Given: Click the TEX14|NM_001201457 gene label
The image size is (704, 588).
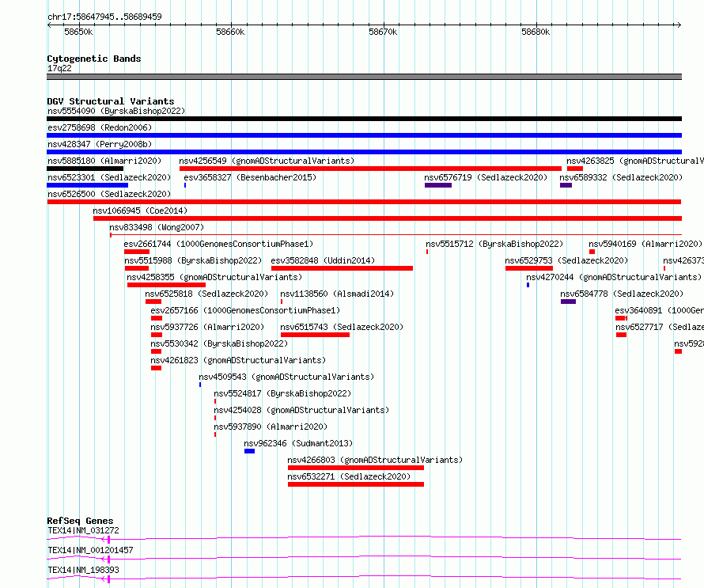Looking at the screenshot, I should [90, 550].
